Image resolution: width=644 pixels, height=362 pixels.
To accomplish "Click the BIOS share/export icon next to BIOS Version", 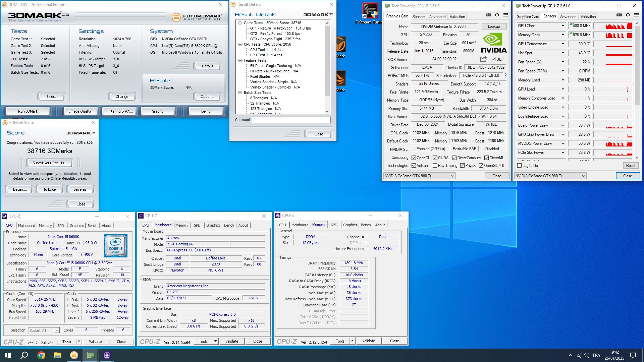I will (x=483, y=59).
